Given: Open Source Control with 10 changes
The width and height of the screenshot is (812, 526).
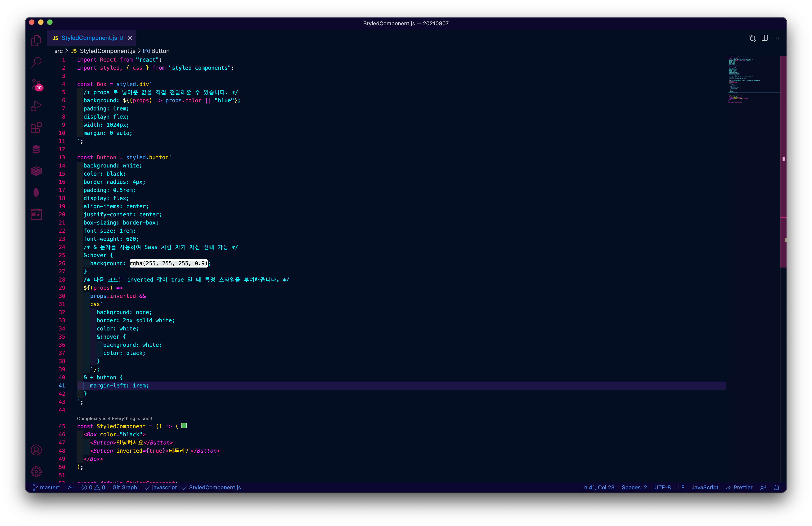Looking at the screenshot, I should point(36,84).
